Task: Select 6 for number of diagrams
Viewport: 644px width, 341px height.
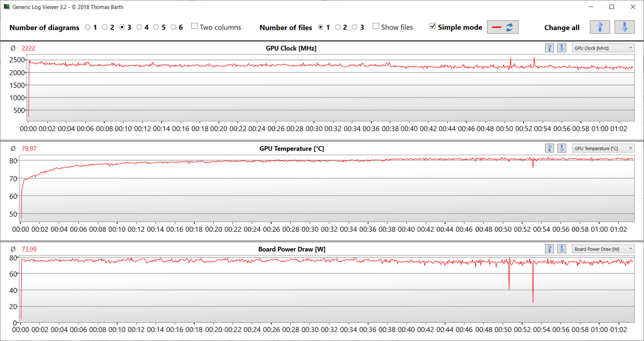Action: pos(173,27)
